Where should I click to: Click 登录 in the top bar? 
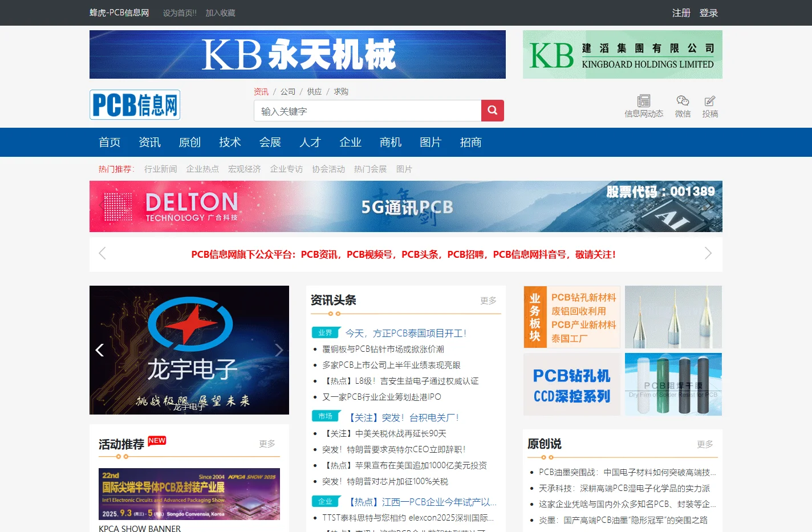pyautogui.click(x=709, y=13)
